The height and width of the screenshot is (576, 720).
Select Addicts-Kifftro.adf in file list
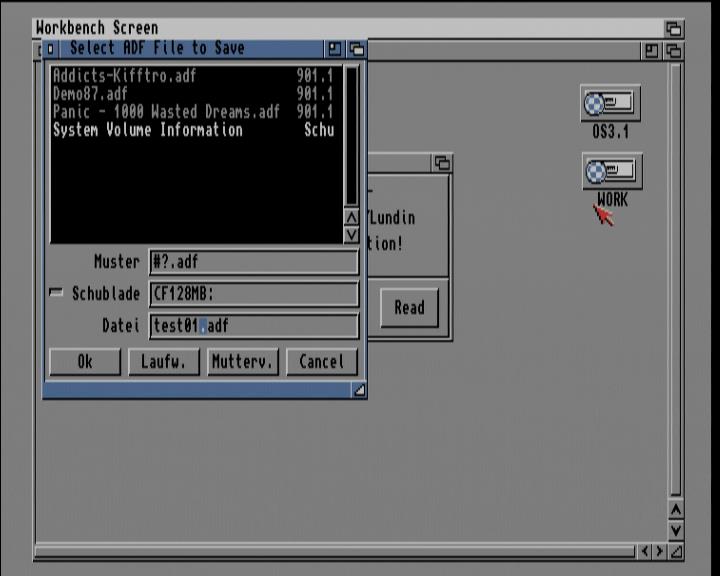pyautogui.click(x=193, y=75)
